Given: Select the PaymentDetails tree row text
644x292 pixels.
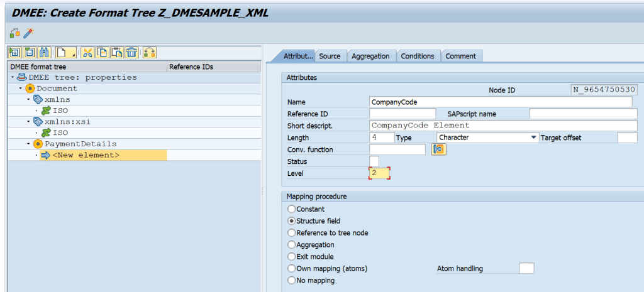Looking at the screenshot, I should (80, 144).
